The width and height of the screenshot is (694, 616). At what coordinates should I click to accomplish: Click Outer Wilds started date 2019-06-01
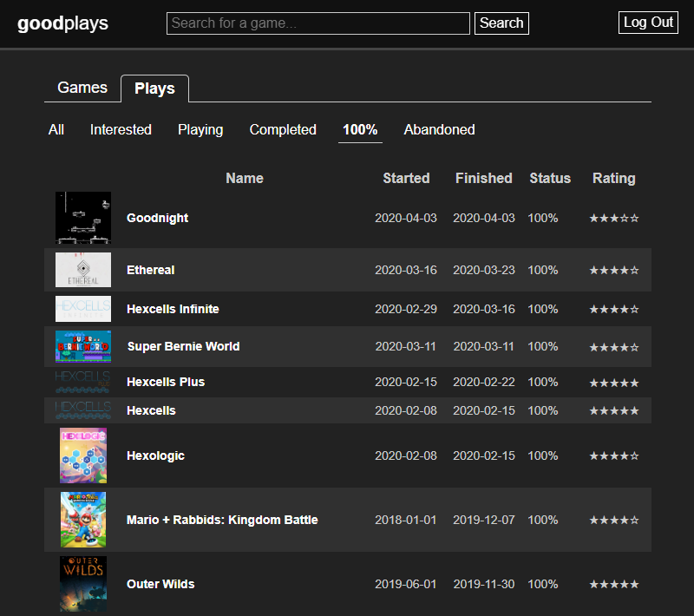click(406, 584)
